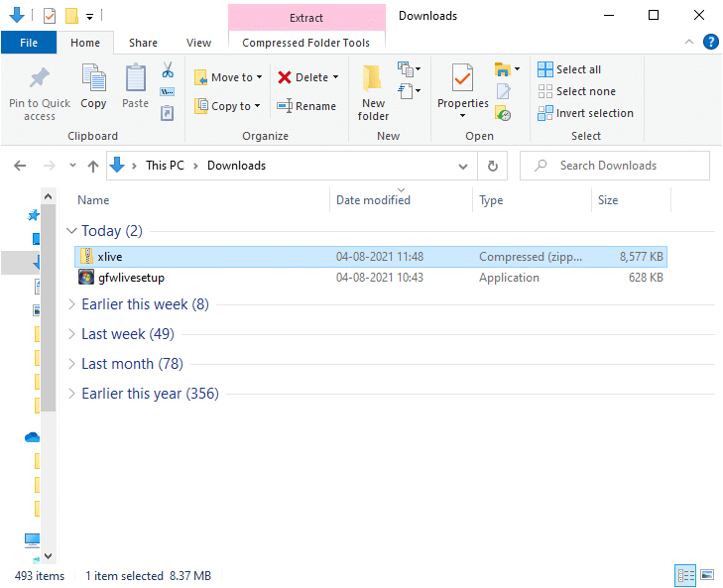The width and height of the screenshot is (723, 588).
Task: Open the Move to dropdown
Action: 229,77
